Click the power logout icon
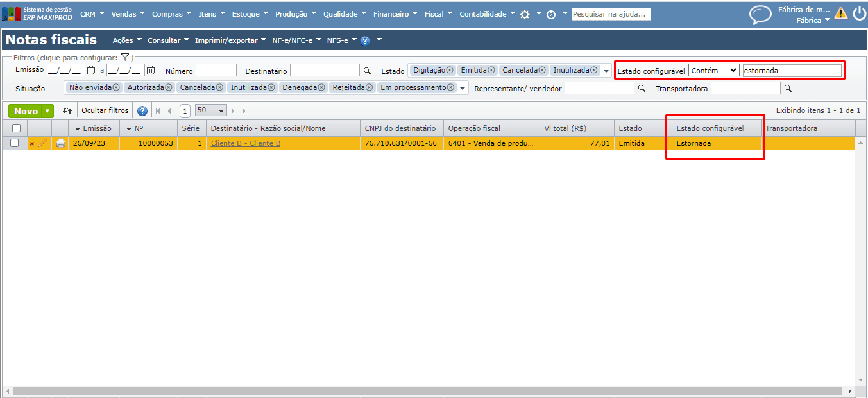Image resolution: width=868 pixels, height=398 pixels. [859, 13]
